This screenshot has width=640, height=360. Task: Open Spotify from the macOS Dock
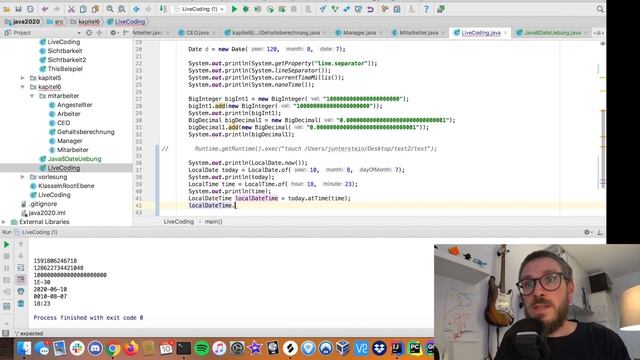201,348
